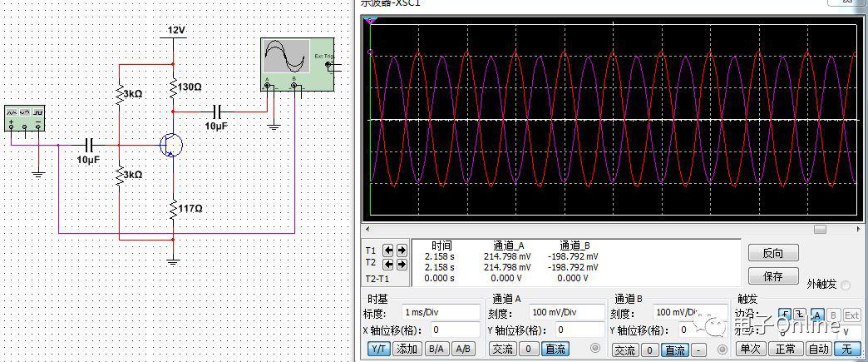Image resolution: width=868 pixels, height=362 pixels.
Task: Move cursor T1 left with its arrow
Action: tap(390, 250)
